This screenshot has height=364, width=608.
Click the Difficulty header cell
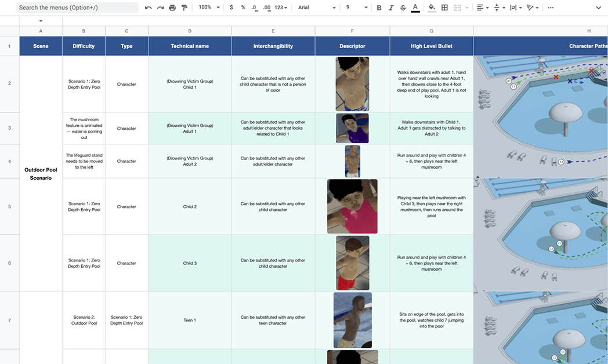click(84, 46)
